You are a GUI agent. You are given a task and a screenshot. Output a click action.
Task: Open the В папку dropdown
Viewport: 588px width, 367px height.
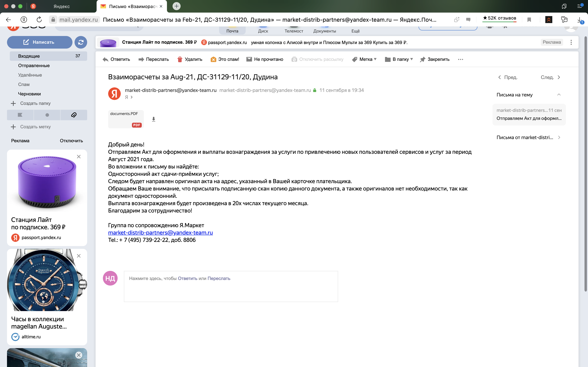click(399, 59)
